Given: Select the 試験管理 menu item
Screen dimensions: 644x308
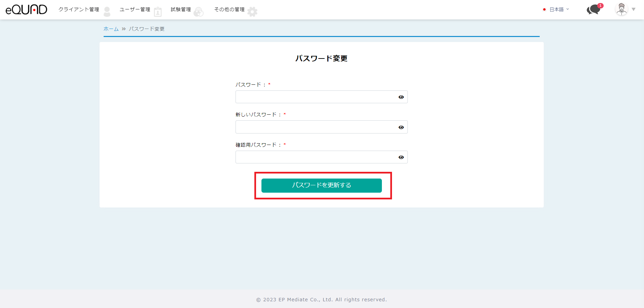Looking at the screenshot, I should tap(181, 9).
